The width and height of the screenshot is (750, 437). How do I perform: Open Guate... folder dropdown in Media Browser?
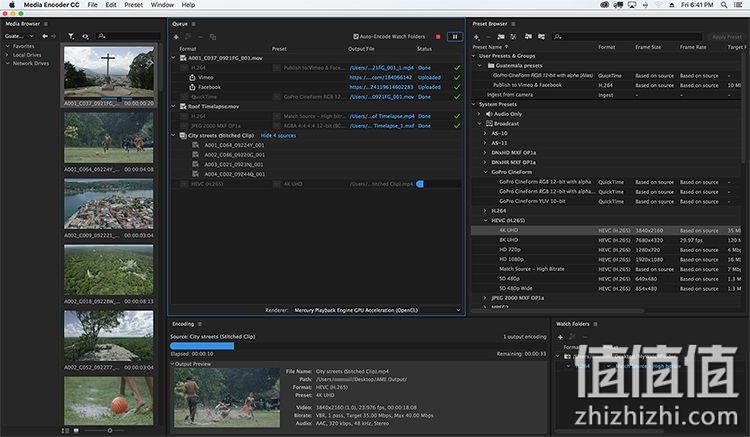coord(19,36)
